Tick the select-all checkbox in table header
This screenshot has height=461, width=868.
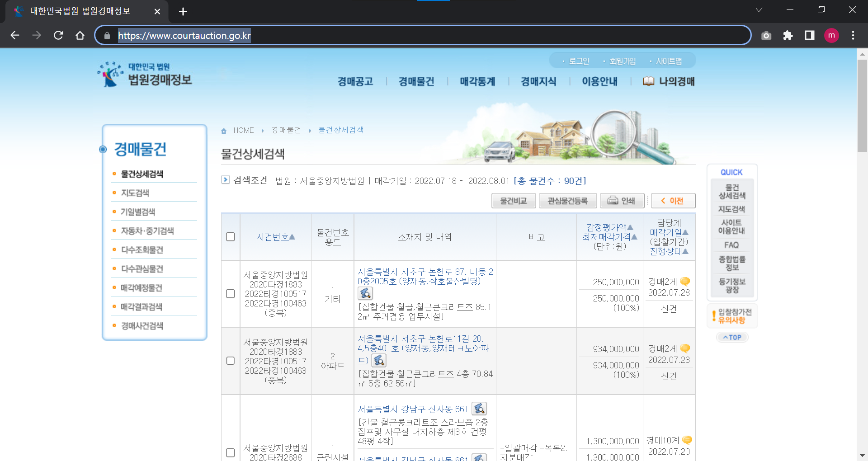coord(231,237)
